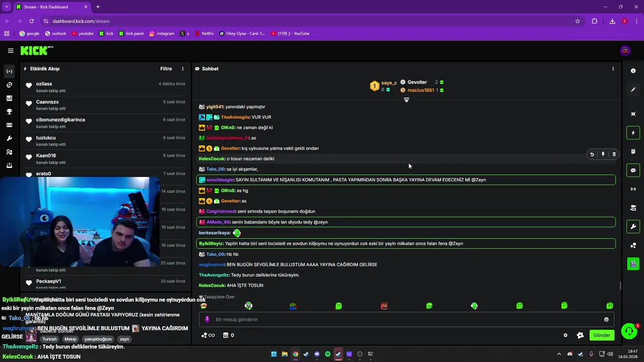Click the purple microphone icon in message box
This screenshot has width=644, height=362.
pos(207,319)
